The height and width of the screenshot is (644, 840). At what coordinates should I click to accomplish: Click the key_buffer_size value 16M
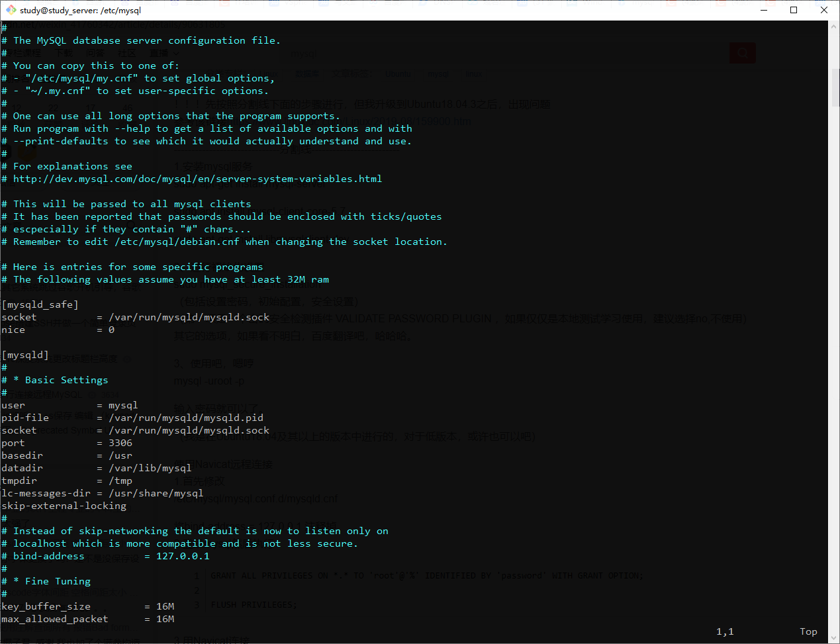165,606
